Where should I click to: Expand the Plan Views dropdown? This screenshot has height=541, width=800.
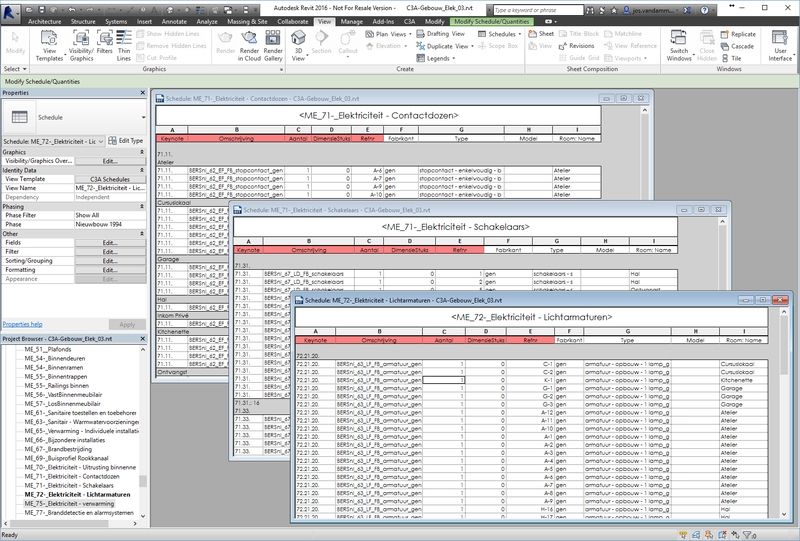381,33
